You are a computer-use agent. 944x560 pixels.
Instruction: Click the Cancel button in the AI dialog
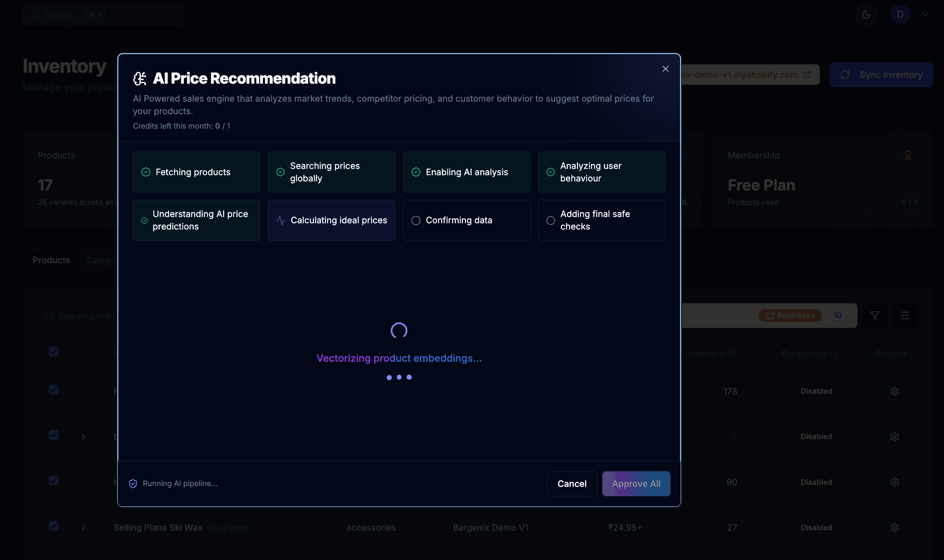click(572, 483)
